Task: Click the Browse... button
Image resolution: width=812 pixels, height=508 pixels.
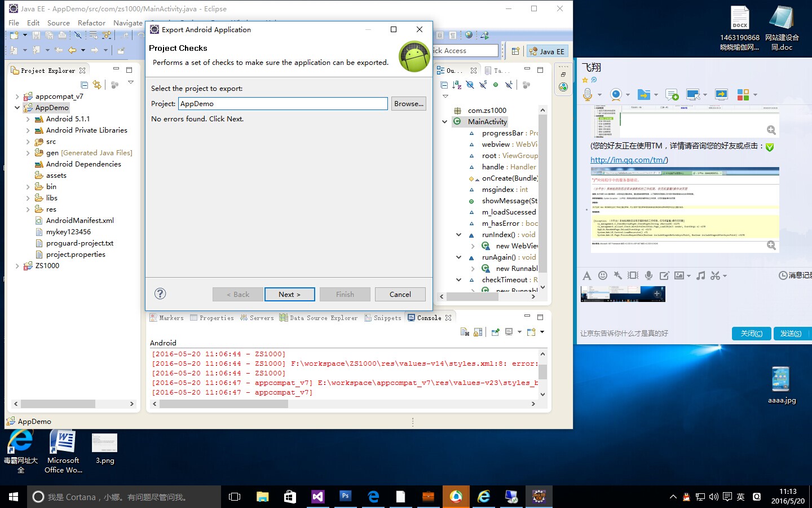Action: (x=409, y=104)
